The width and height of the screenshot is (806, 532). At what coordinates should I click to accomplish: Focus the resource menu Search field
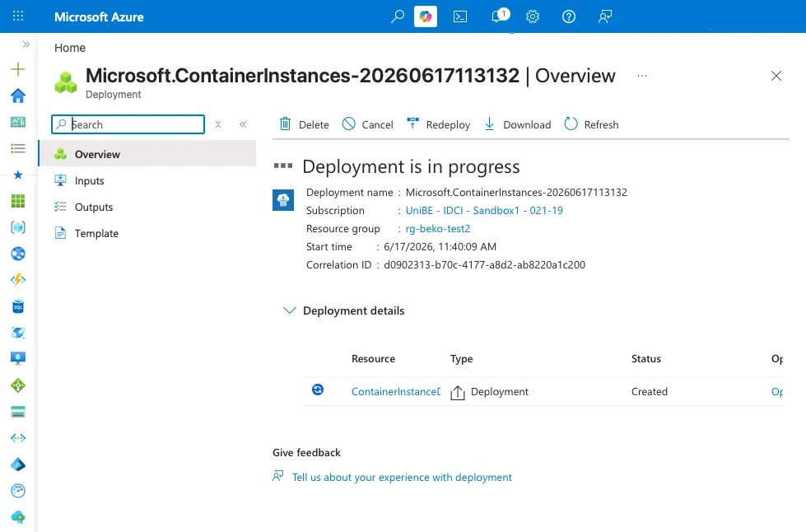pyautogui.click(x=128, y=124)
